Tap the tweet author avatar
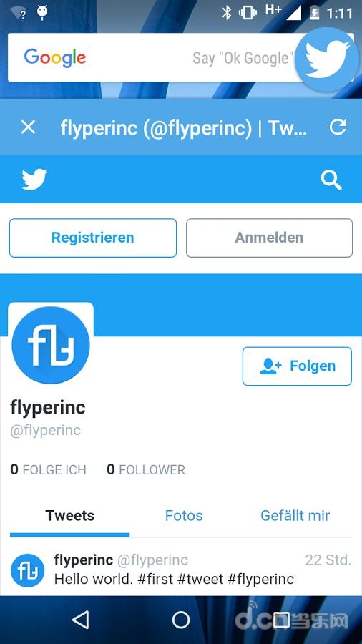The width and height of the screenshot is (362, 644). tap(27, 571)
